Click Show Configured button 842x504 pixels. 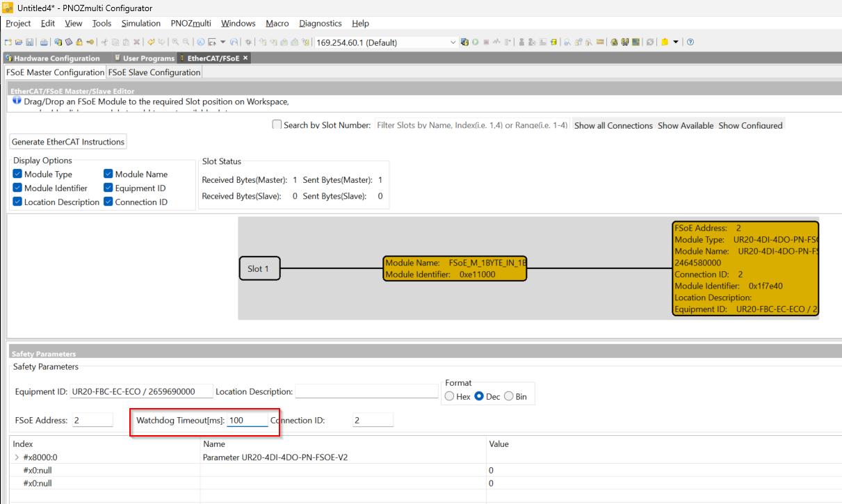click(750, 126)
